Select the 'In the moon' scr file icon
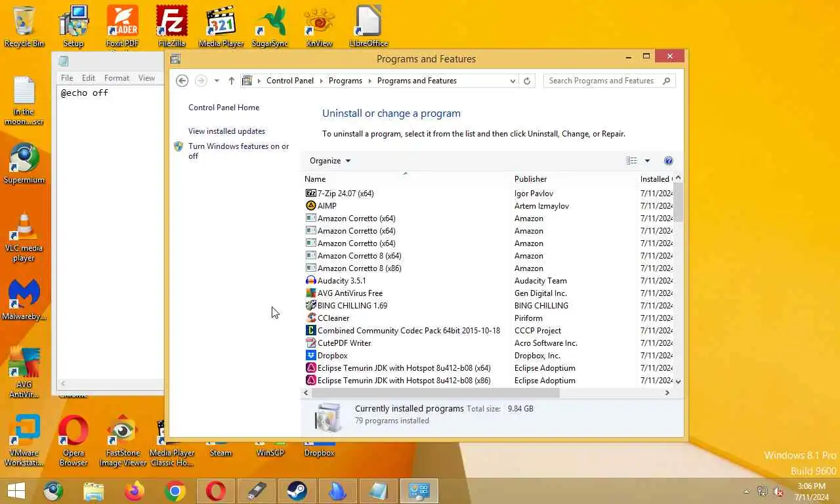This screenshot has height=504, width=840. pos(24,101)
